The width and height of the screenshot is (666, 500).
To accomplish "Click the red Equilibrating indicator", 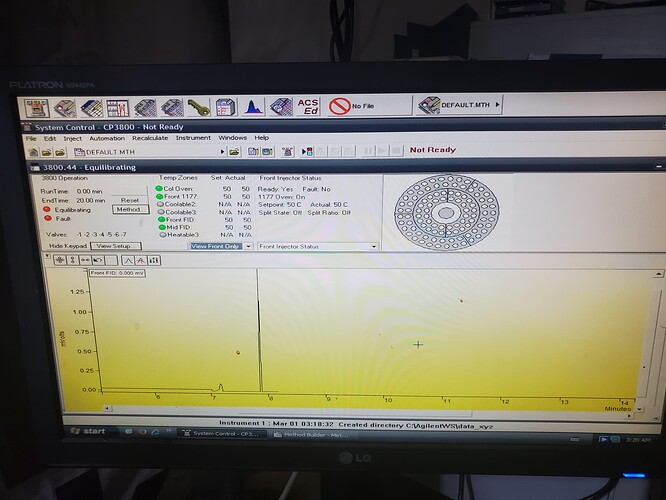I will (47, 209).
